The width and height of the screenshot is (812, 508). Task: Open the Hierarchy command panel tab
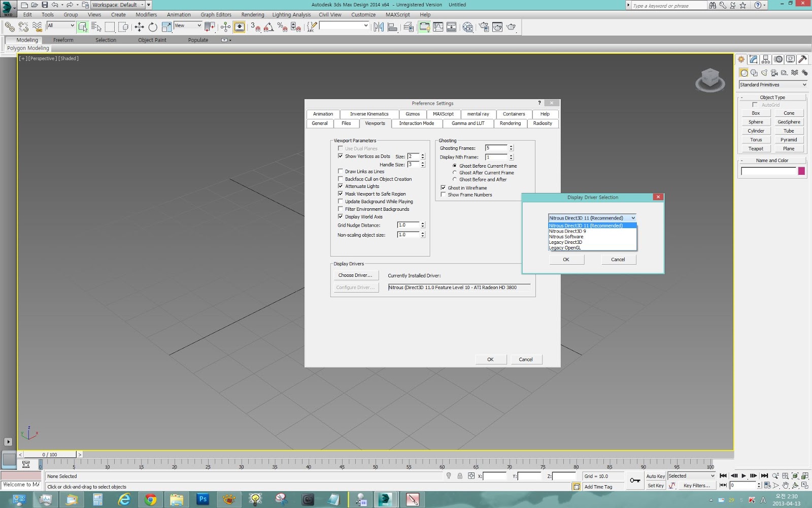click(x=766, y=59)
